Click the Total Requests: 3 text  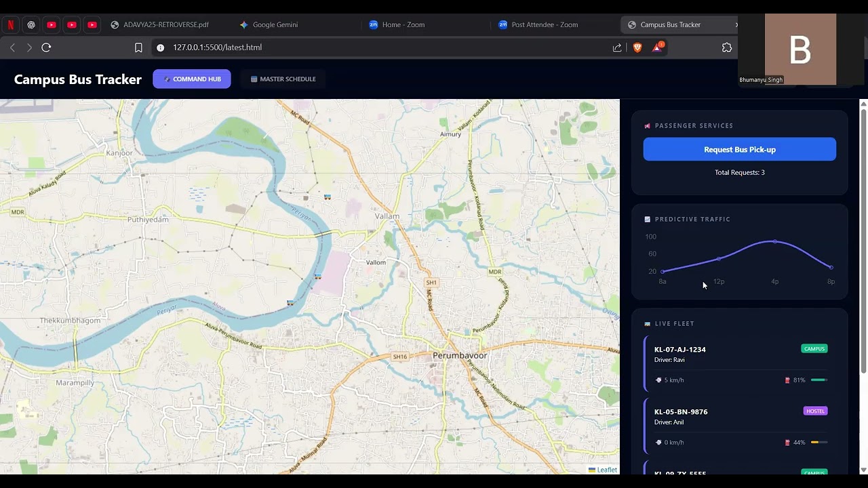coord(740,172)
